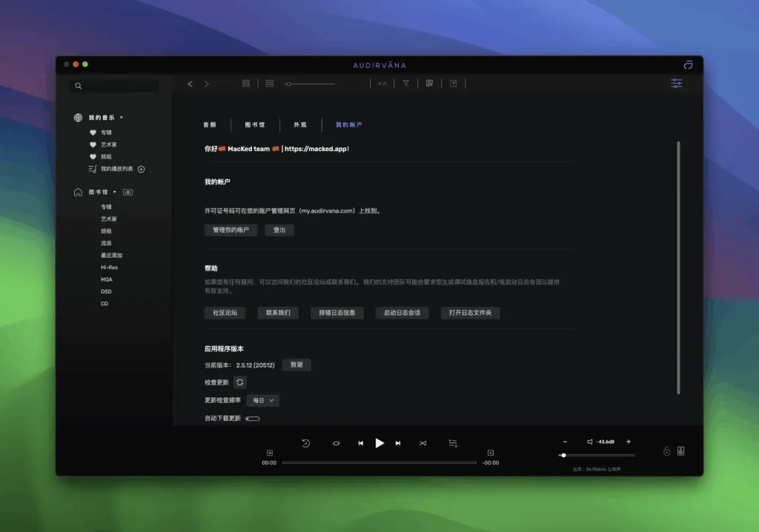
Task: Open the 每日 update frequency dropdown
Action: [262, 399]
